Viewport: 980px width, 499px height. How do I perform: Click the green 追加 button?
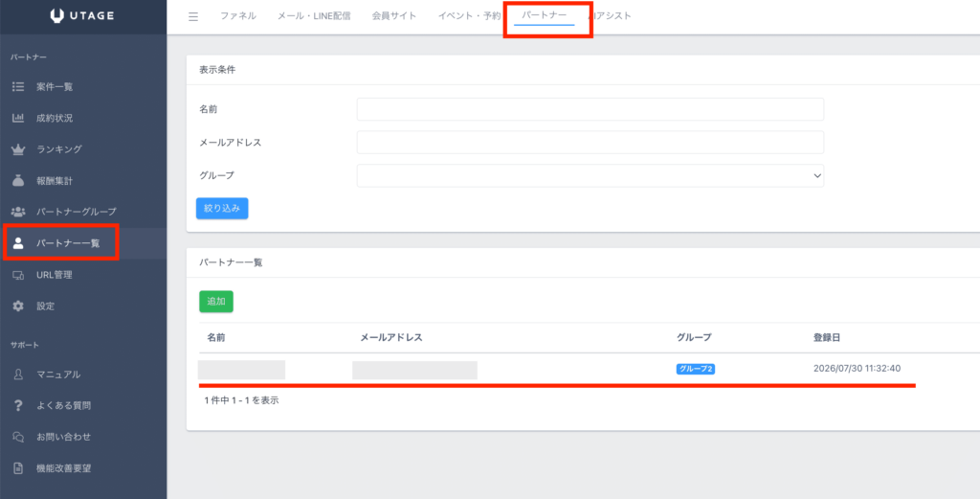click(x=216, y=302)
